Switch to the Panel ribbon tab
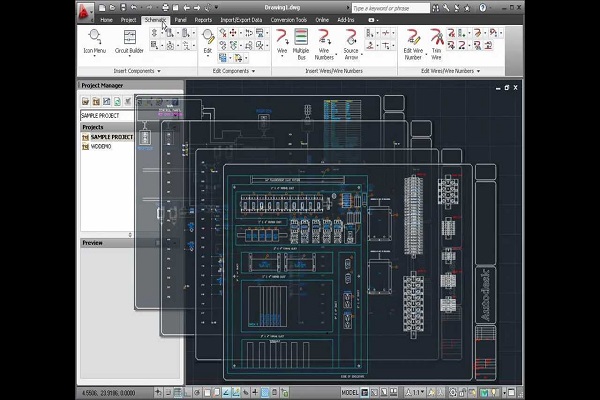This screenshot has width=600, height=400. click(180, 19)
